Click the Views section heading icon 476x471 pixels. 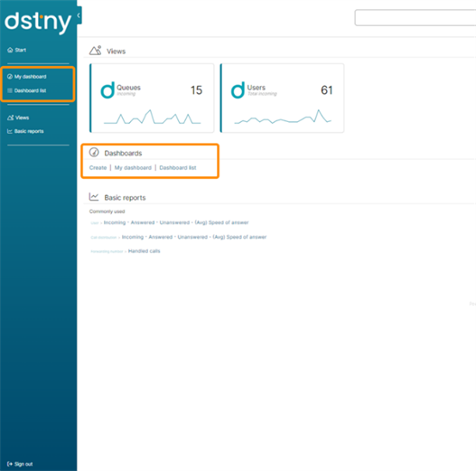point(95,50)
